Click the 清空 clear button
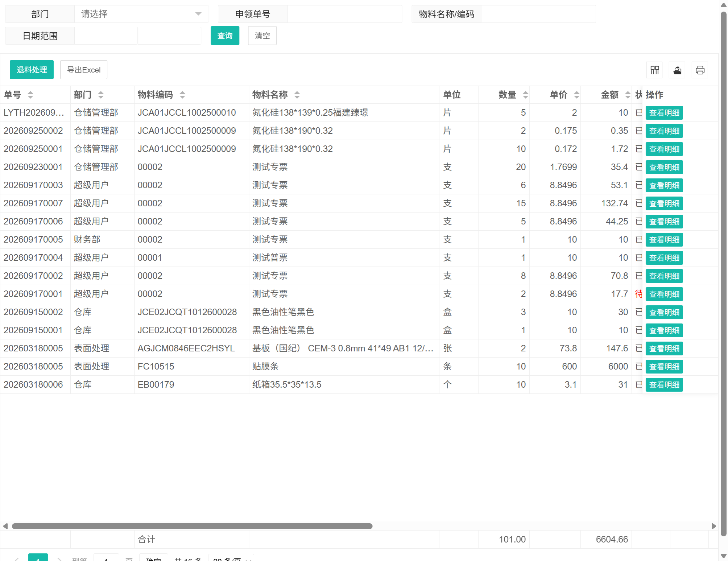728x561 pixels. point(262,36)
